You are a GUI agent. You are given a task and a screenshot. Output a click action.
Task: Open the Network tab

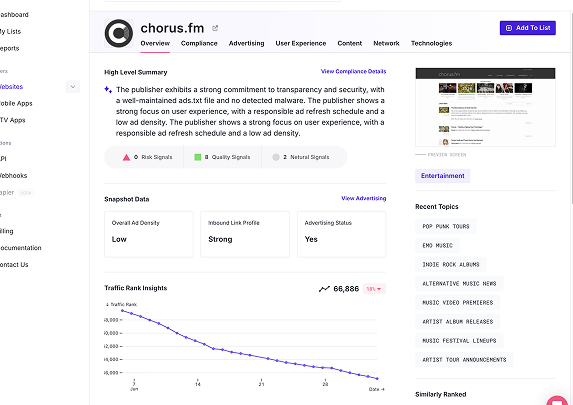coord(386,43)
